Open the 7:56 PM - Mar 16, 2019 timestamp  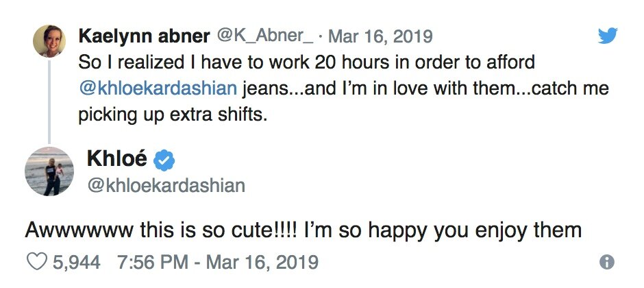click(218, 261)
